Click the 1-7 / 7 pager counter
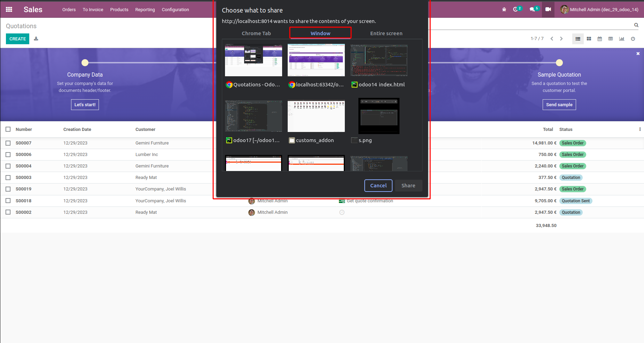This screenshot has width=644, height=343. coord(537,39)
